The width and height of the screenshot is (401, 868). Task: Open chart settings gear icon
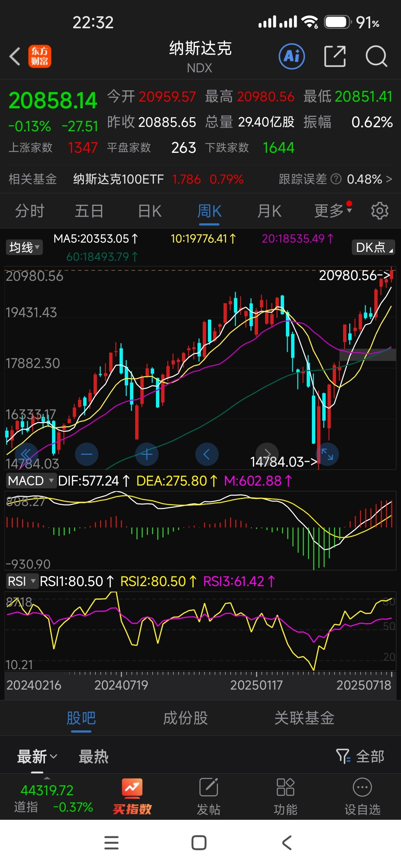379,211
